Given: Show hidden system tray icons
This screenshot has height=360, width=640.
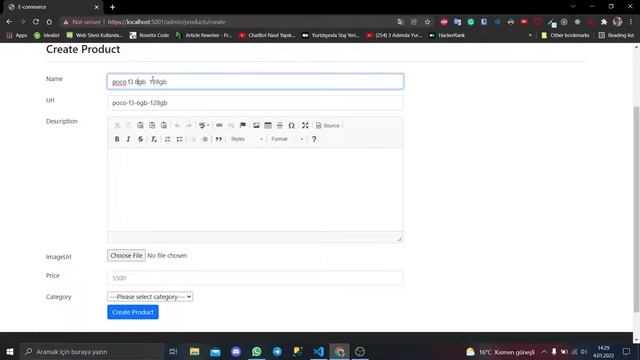Looking at the screenshot, I should coord(544,351).
